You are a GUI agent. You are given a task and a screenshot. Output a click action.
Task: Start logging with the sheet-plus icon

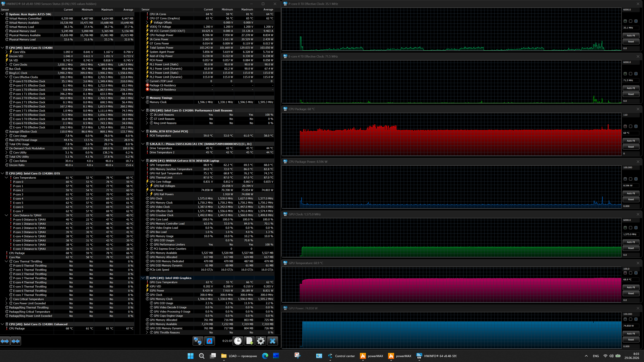tap(249, 341)
